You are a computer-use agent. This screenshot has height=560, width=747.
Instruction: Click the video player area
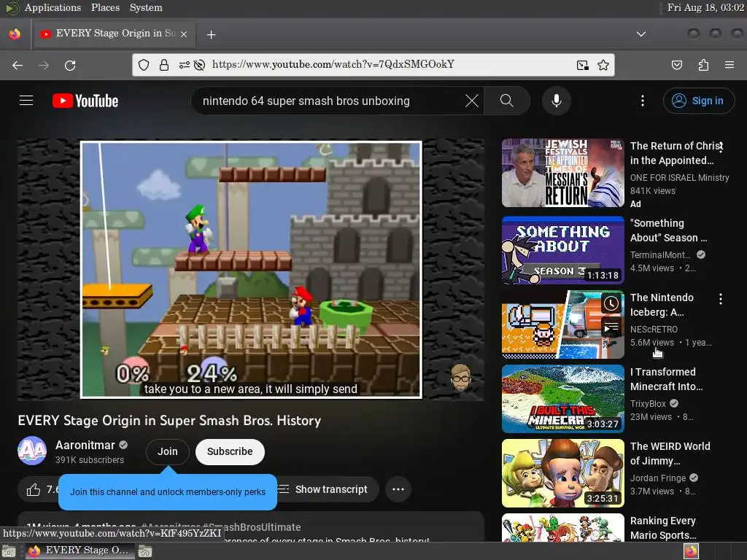251,270
